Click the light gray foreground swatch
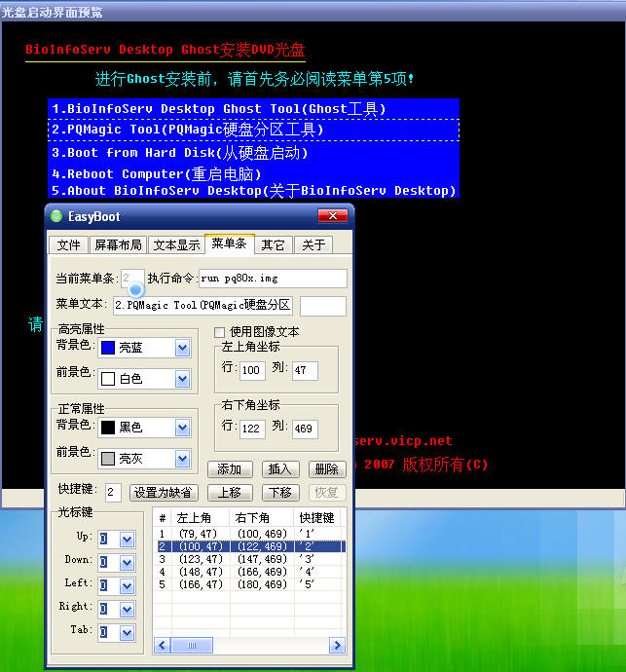This screenshot has width=626, height=672. (108, 459)
